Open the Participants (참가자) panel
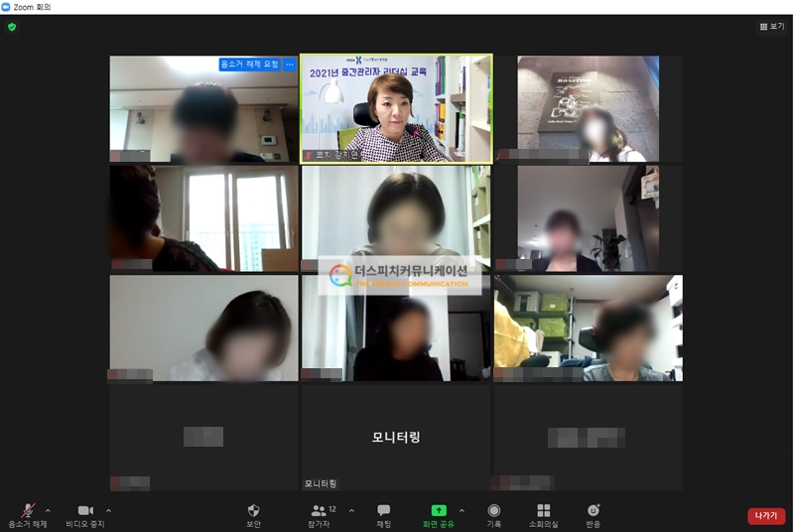The image size is (794, 532). pyautogui.click(x=320, y=514)
